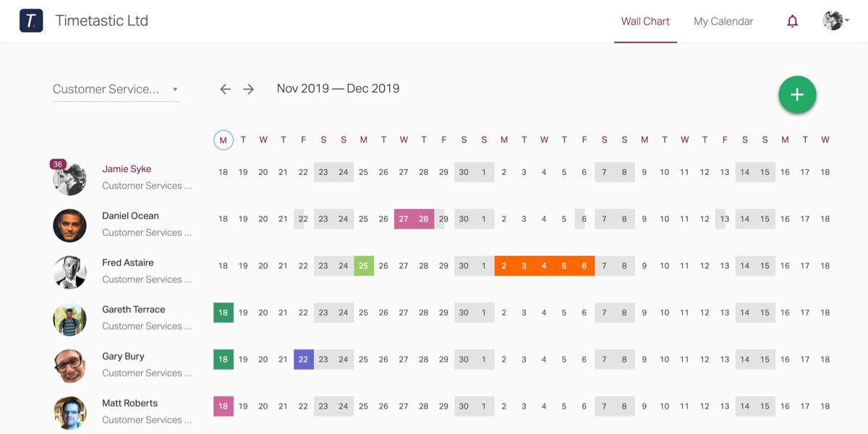Switch to the My Calendar tab
Image resolution: width=868 pixels, height=434 pixels.
(x=723, y=22)
